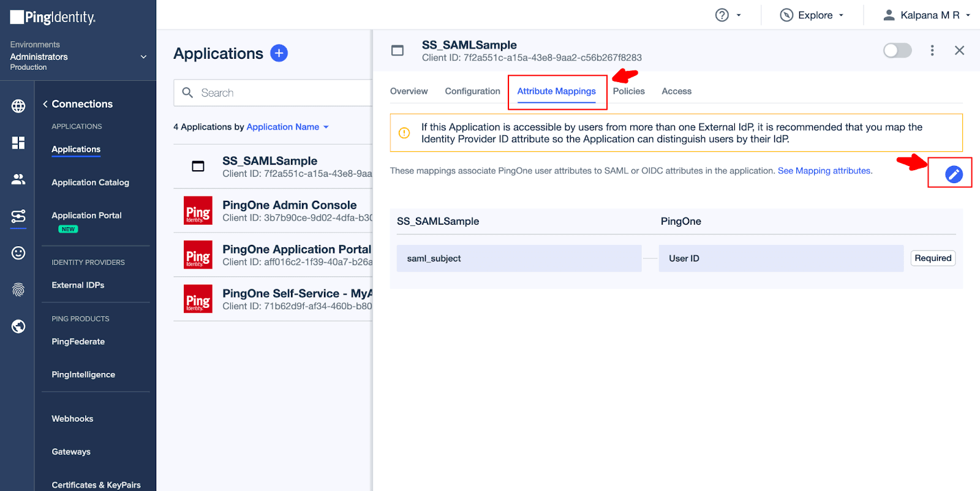Open the Kalpana M R user menu
The width and height of the screenshot is (980, 491).
[x=926, y=15]
